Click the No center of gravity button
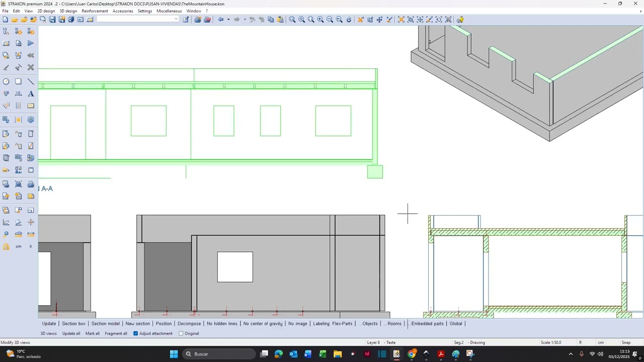This screenshot has height=362, width=644. 263,324
